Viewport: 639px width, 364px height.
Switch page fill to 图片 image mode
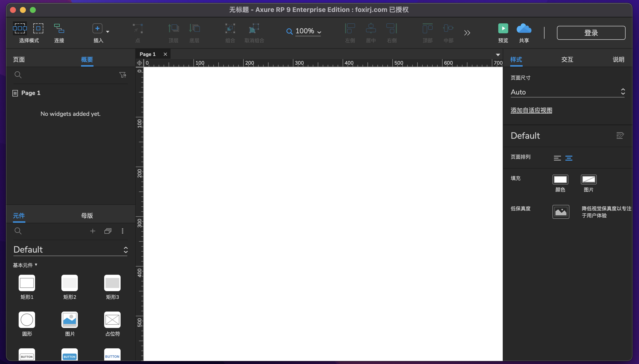click(x=588, y=180)
